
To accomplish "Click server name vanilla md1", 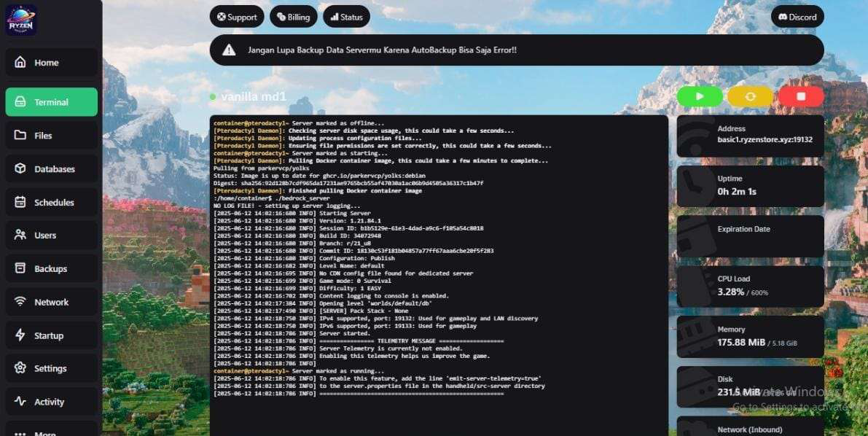I will [x=254, y=97].
